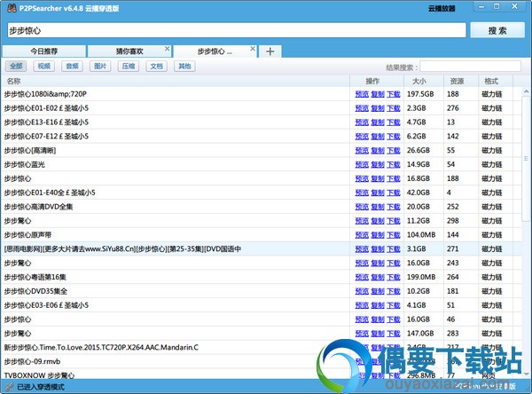Switch to the 今日推荐 tab
The width and height of the screenshot is (532, 394).
click(x=44, y=51)
